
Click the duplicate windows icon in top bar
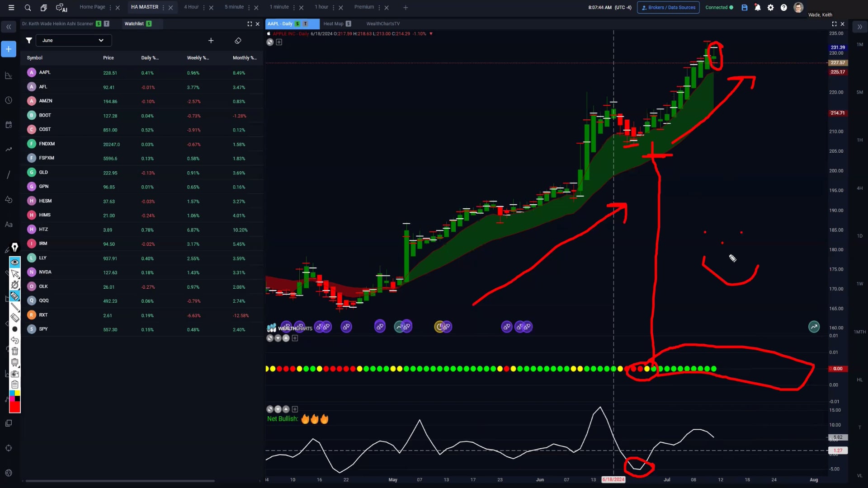tap(43, 8)
